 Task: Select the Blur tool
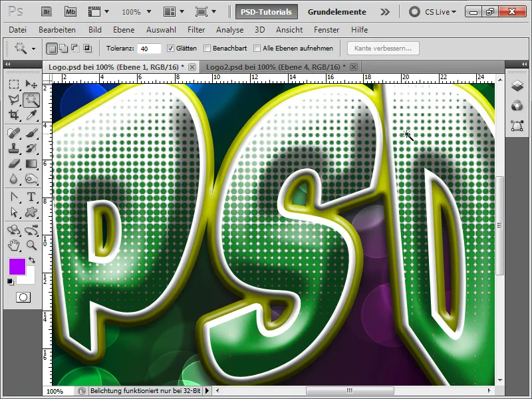pos(13,179)
